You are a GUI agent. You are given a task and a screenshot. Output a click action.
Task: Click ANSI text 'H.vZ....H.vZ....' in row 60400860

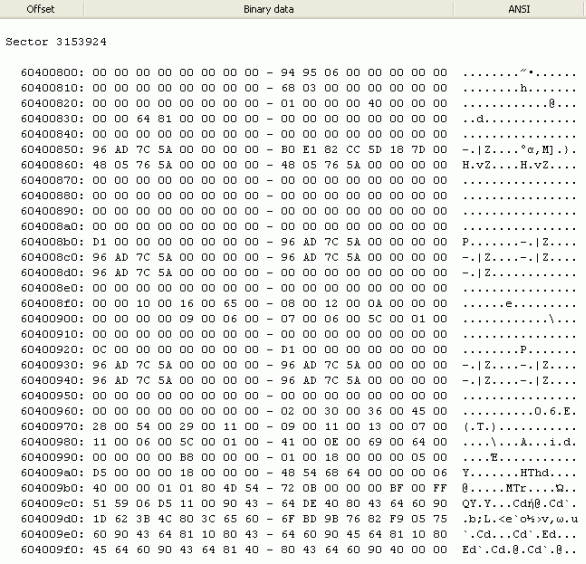pos(519,165)
